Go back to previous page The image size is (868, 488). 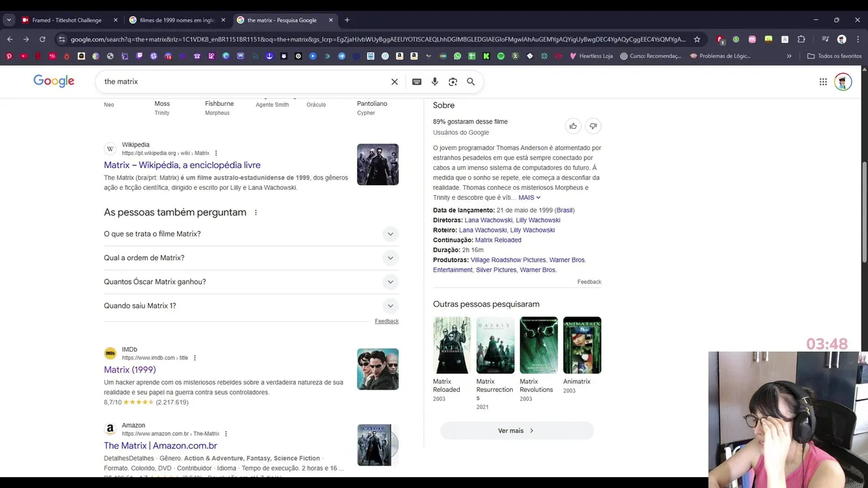(9, 39)
